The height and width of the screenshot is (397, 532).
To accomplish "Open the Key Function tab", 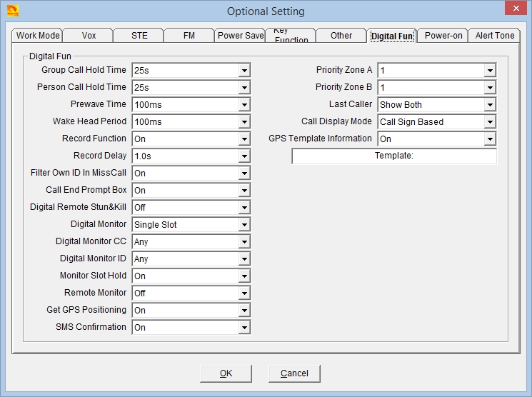I will coord(291,35).
